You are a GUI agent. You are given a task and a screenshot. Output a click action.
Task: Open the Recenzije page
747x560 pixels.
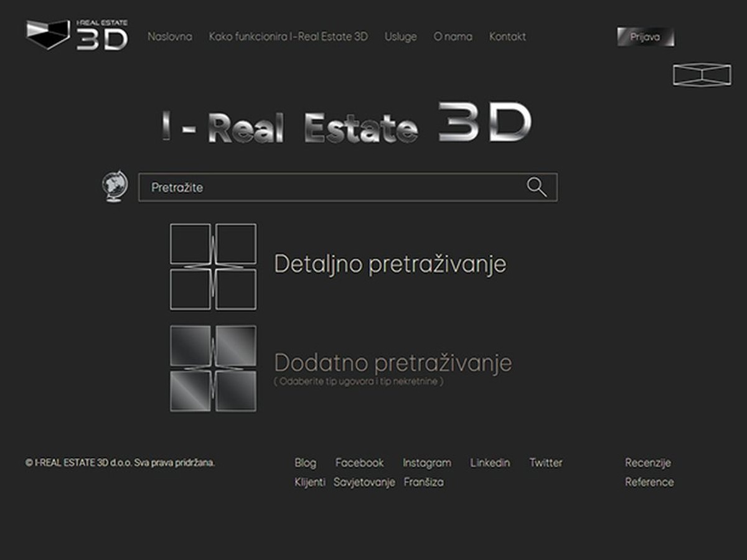tap(648, 463)
